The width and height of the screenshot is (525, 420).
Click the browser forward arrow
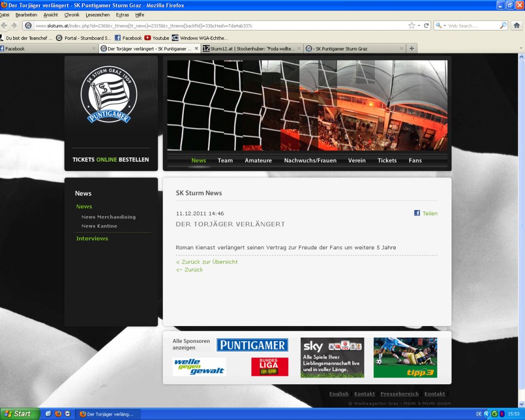(14, 25)
